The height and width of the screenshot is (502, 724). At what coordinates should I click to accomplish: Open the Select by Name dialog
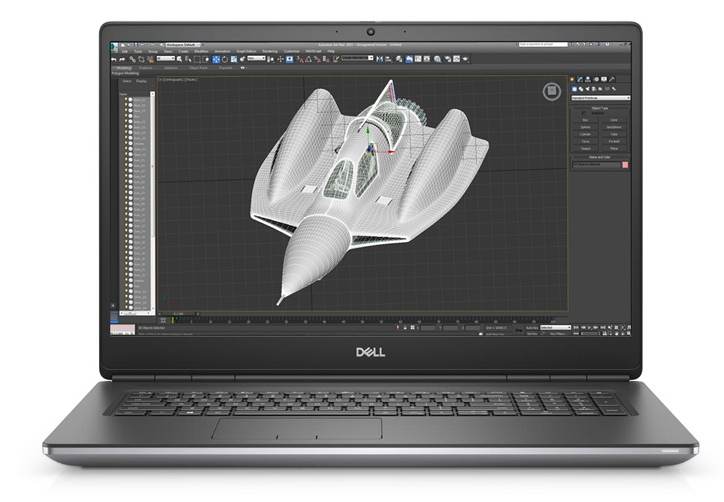click(x=188, y=59)
